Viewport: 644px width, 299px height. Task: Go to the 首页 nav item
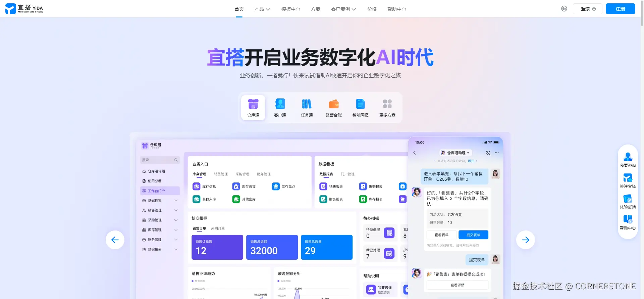point(239,9)
